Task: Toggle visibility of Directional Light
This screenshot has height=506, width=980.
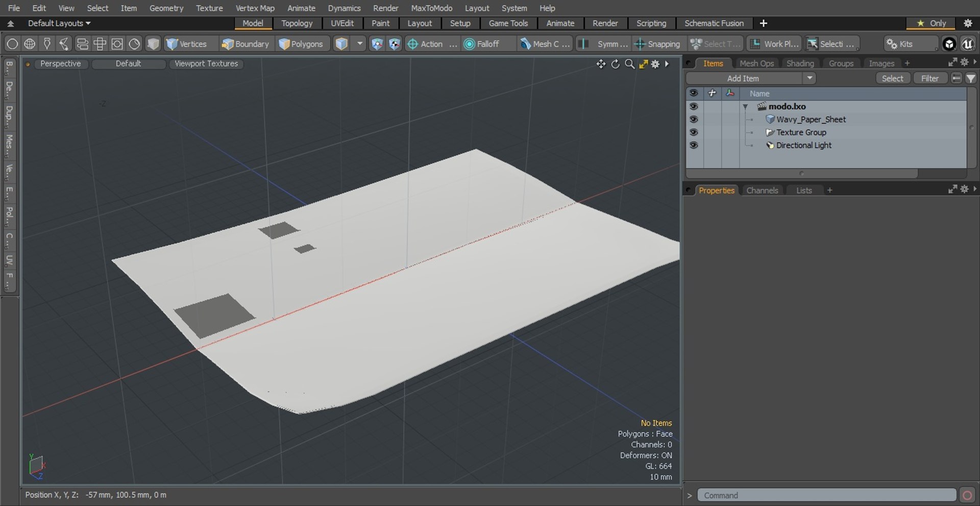Action: point(693,146)
